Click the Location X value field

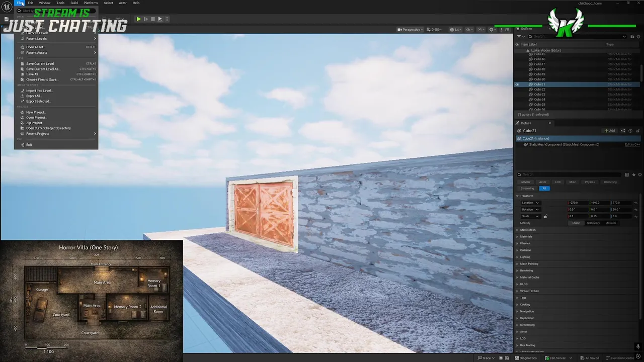[x=578, y=203]
